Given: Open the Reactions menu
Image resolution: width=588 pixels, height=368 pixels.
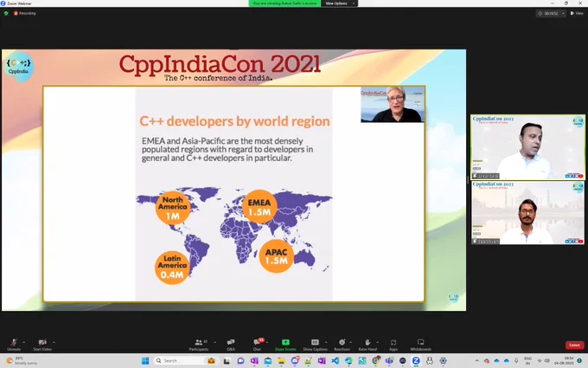Looking at the screenshot, I should pyautogui.click(x=342, y=344).
